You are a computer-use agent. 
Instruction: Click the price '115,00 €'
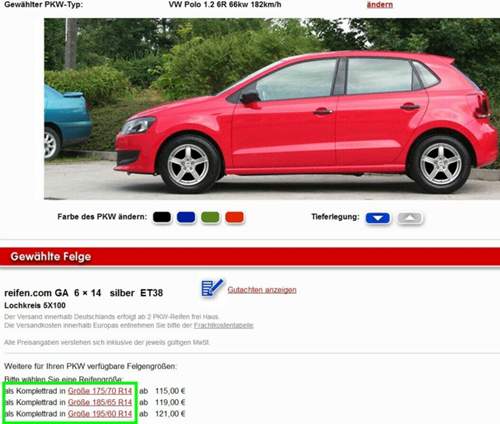click(170, 391)
